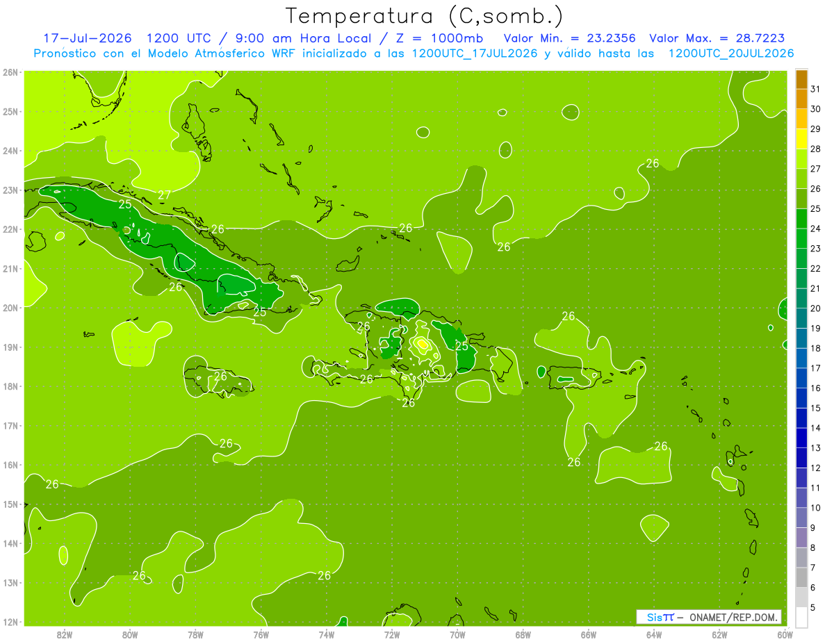This screenshot has height=644, width=834.
Task: Click the 15N latitude axis label
Action: tap(10, 504)
